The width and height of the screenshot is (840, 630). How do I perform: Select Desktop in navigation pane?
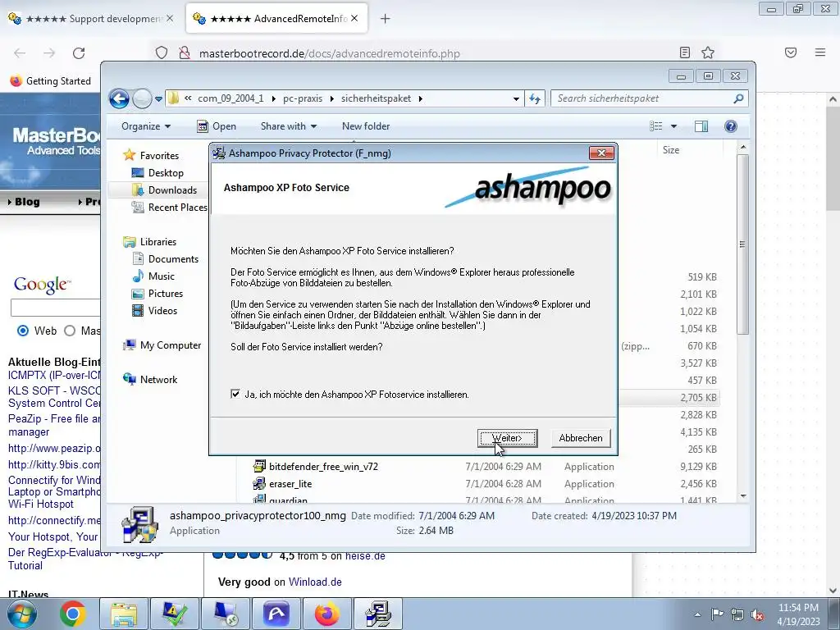[166, 173]
